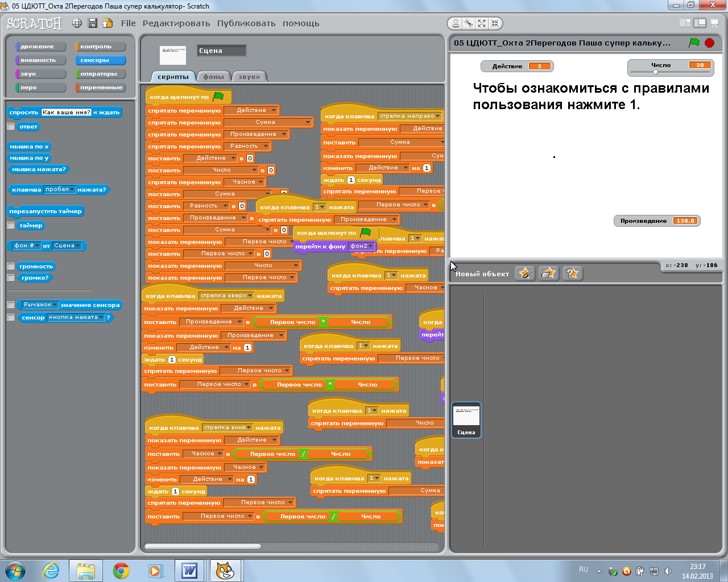
Task: Switch to presentation mode
Action: pos(715,23)
